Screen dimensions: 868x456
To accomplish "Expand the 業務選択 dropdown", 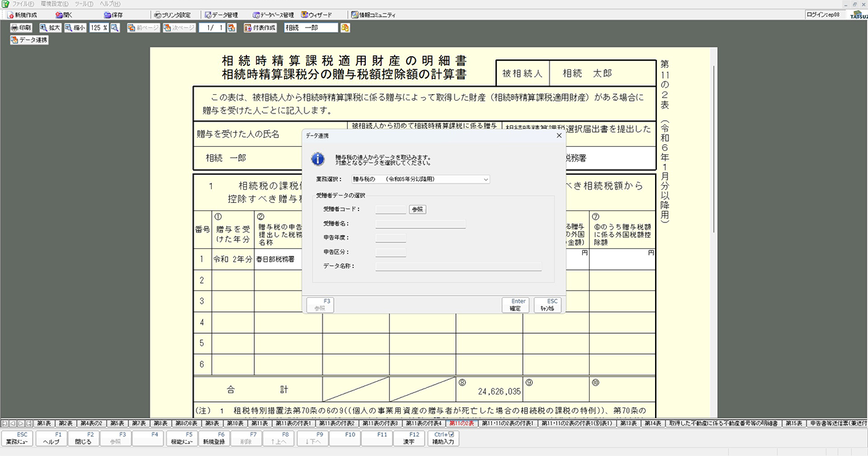I will point(421,180).
